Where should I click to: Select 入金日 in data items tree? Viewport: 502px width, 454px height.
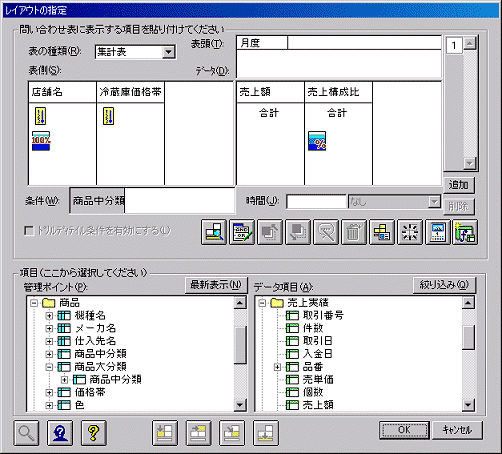tap(318, 354)
